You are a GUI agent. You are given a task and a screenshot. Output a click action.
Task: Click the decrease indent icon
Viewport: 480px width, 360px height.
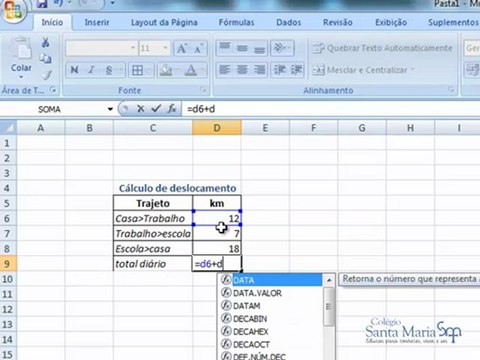279,70
